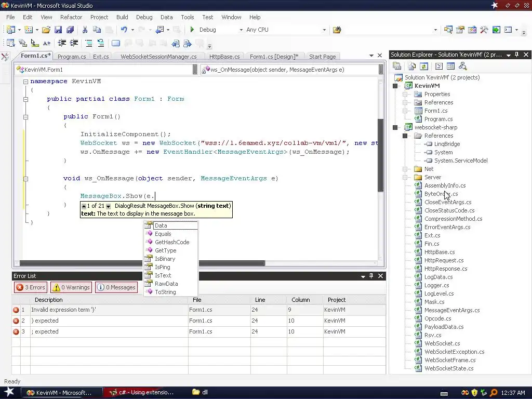Open the Any CPU platform dropdown

324,30
